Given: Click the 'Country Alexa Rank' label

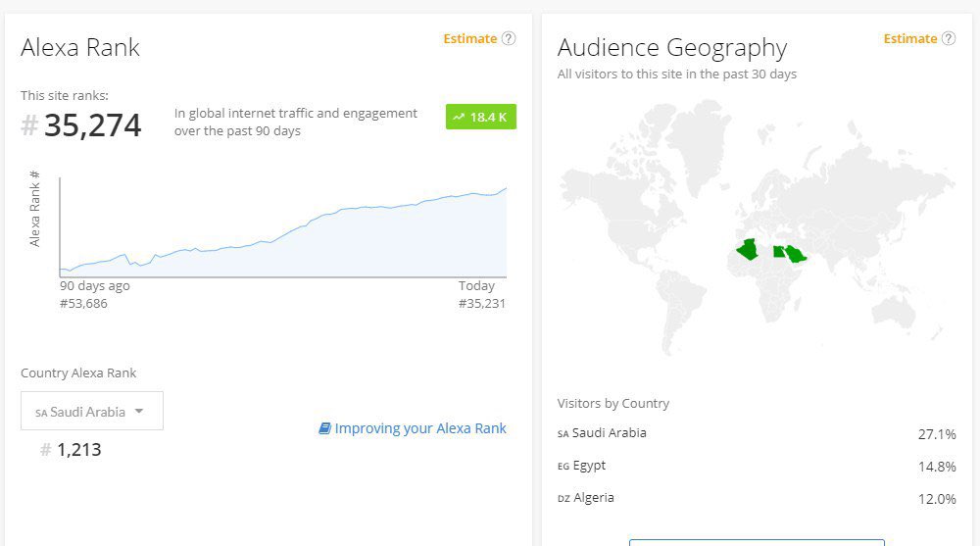Looking at the screenshot, I should (78, 372).
